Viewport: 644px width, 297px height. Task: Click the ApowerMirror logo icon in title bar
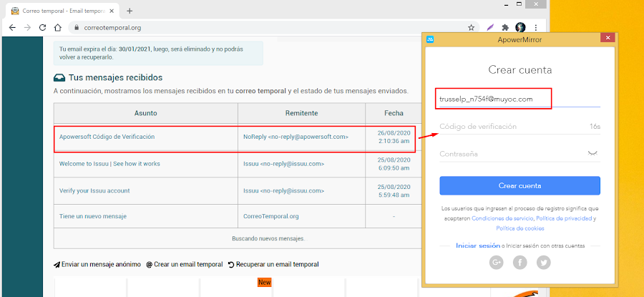(x=430, y=39)
